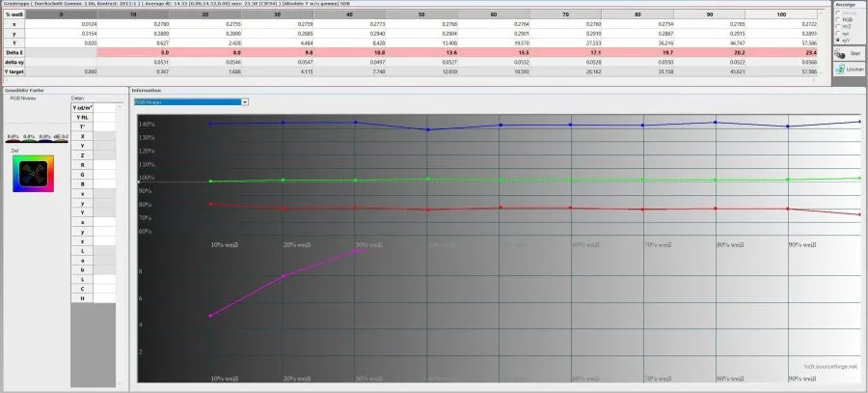
Task: Left arrow of the table's horizontal scrollbar
Action: [x=5, y=80]
